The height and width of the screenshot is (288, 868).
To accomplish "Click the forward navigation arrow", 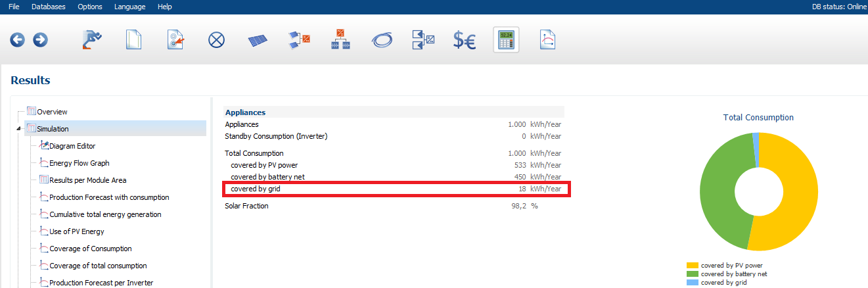I will 40,40.
